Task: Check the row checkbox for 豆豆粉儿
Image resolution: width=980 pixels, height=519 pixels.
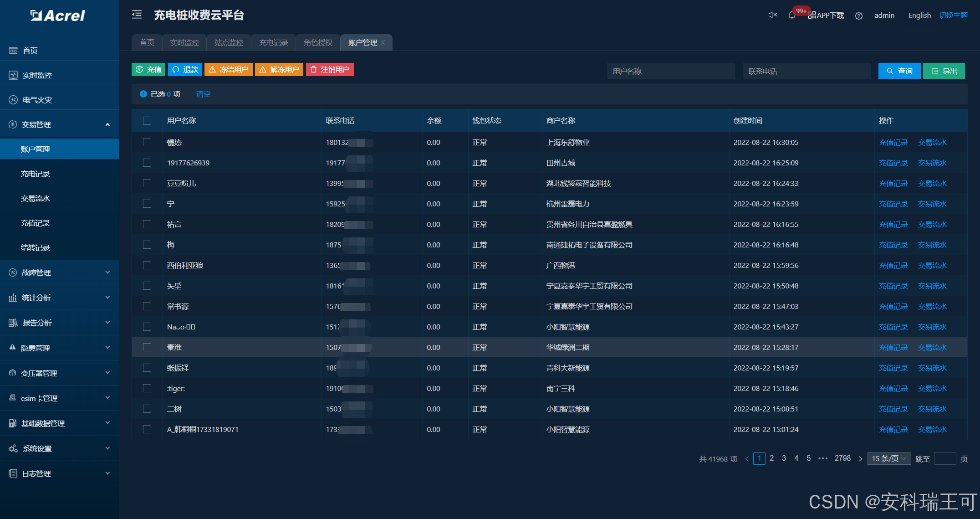Action: click(147, 183)
